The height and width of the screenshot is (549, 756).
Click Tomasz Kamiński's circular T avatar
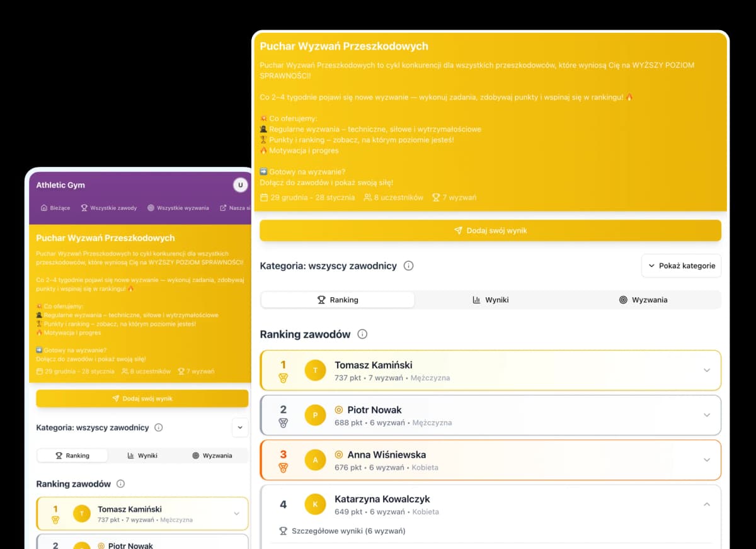316,370
